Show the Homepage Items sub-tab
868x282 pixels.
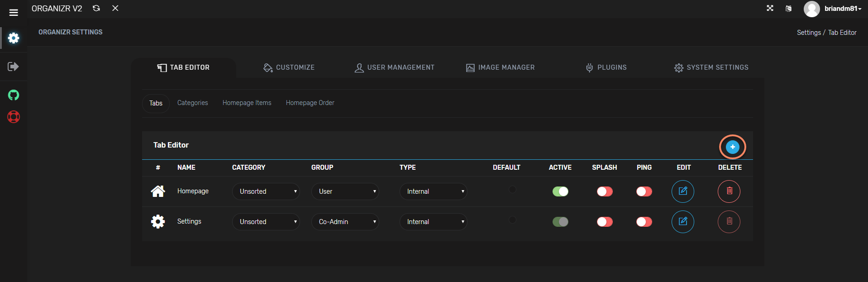point(247,103)
